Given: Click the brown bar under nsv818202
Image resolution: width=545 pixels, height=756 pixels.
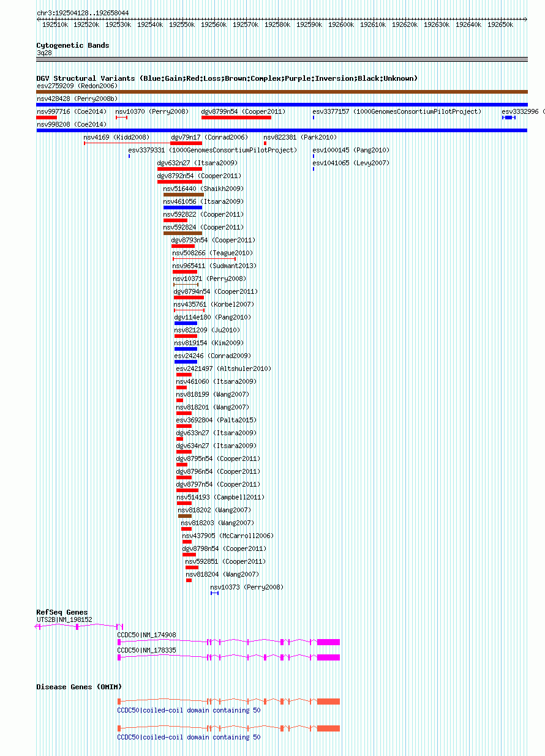Looking at the screenshot, I should coord(185,516).
